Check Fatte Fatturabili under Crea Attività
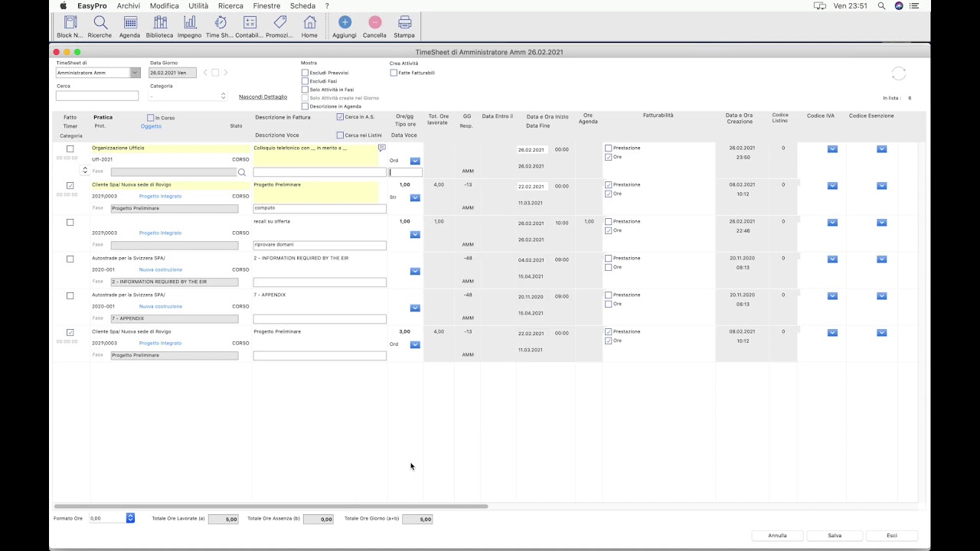The width and height of the screenshot is (980, 551). point(394,73)
